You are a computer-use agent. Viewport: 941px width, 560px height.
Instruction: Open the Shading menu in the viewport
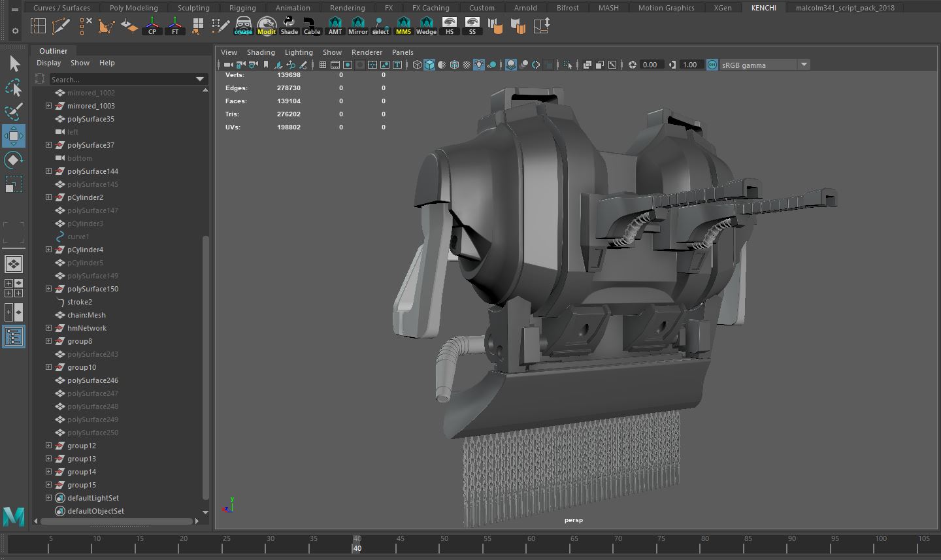(261, 52)
